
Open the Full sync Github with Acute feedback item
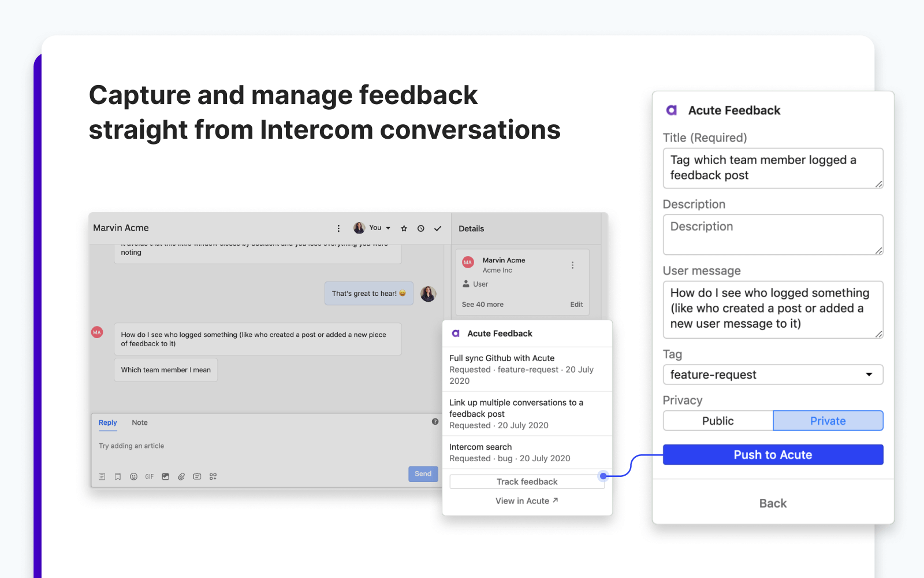[x=527, y=369]
